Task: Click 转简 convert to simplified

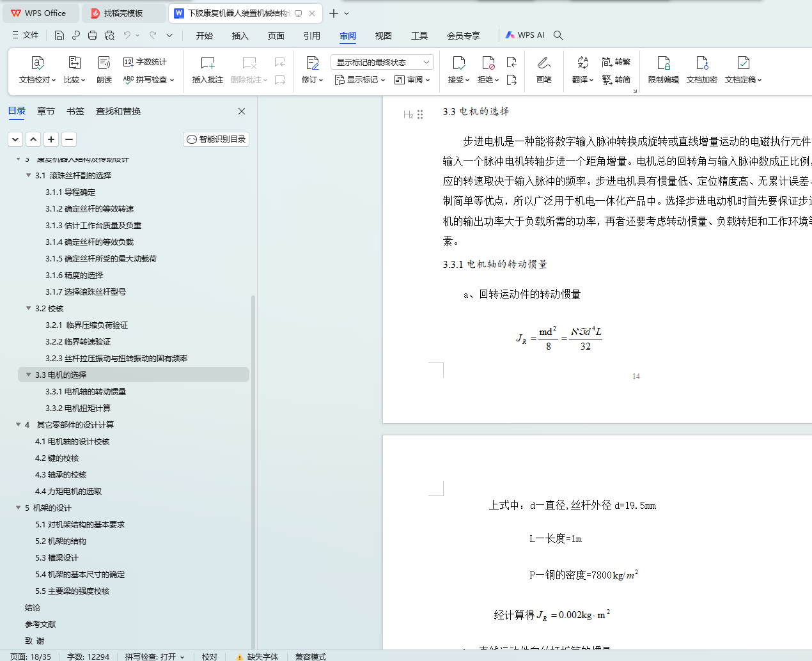Action: pos(616,80)
